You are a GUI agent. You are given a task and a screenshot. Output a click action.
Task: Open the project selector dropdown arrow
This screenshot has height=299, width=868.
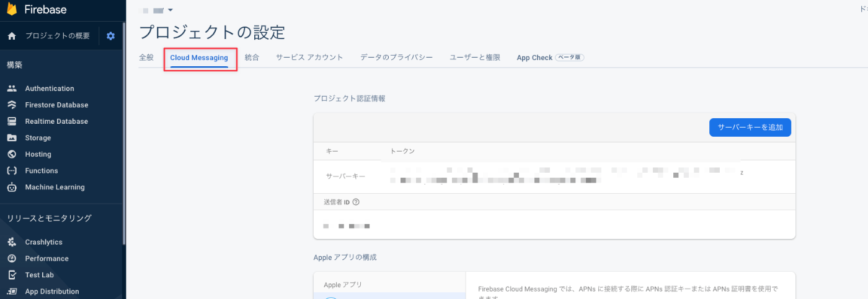point(170,10)
